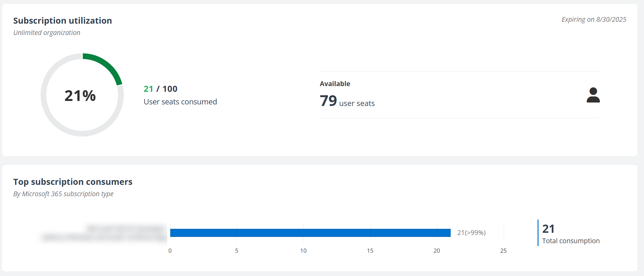
Task: Click the 79 available user seats figure
Action: point(328,101)
